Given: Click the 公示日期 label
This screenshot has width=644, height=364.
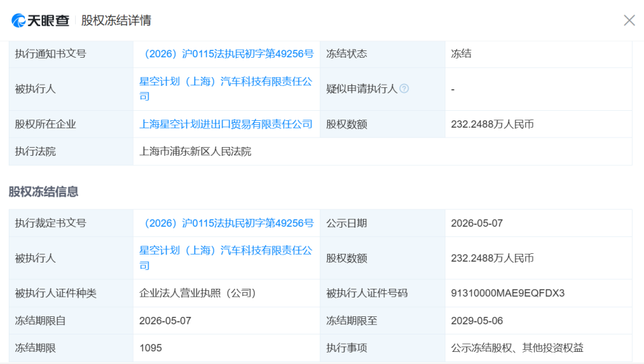Looking at the screenshot, I should tap(347, 224).
